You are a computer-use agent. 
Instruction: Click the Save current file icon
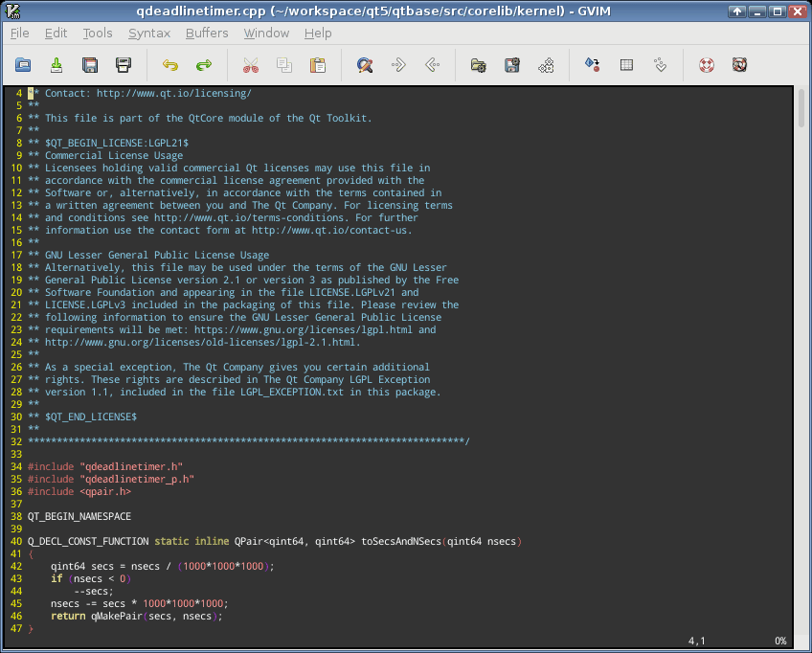56,65
